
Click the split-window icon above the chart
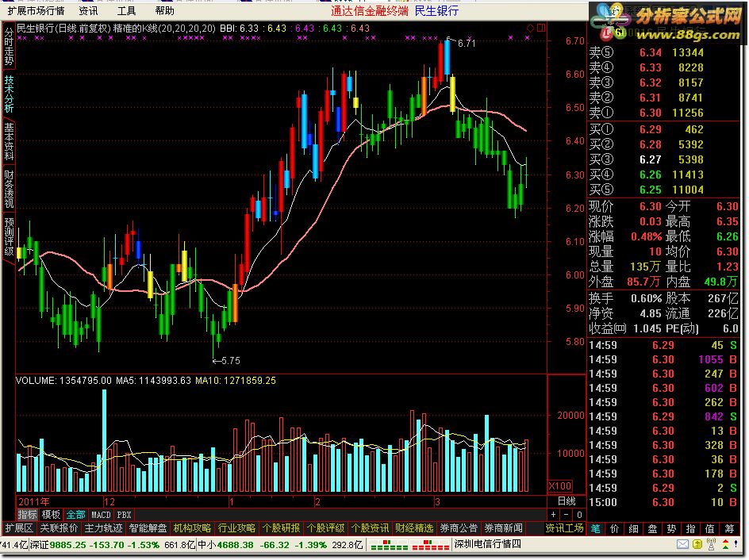pyautogui.click(x=541, y=28)
